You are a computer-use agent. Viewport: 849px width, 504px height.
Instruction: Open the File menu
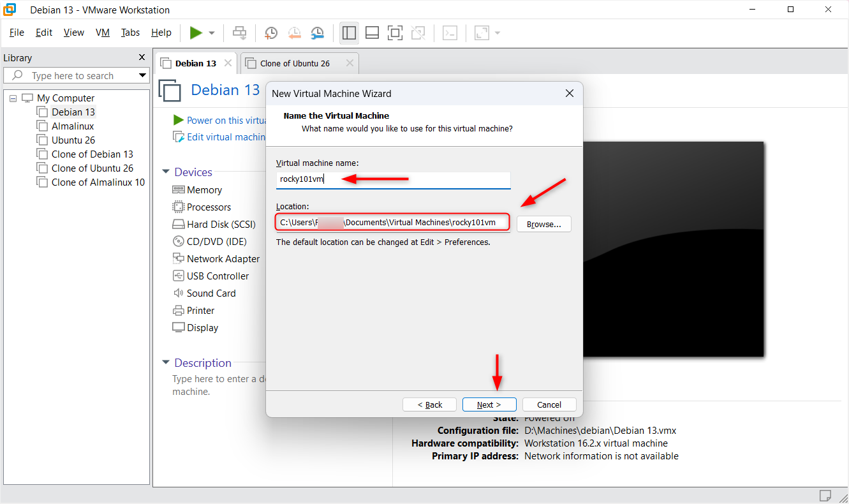pos(17,33)
